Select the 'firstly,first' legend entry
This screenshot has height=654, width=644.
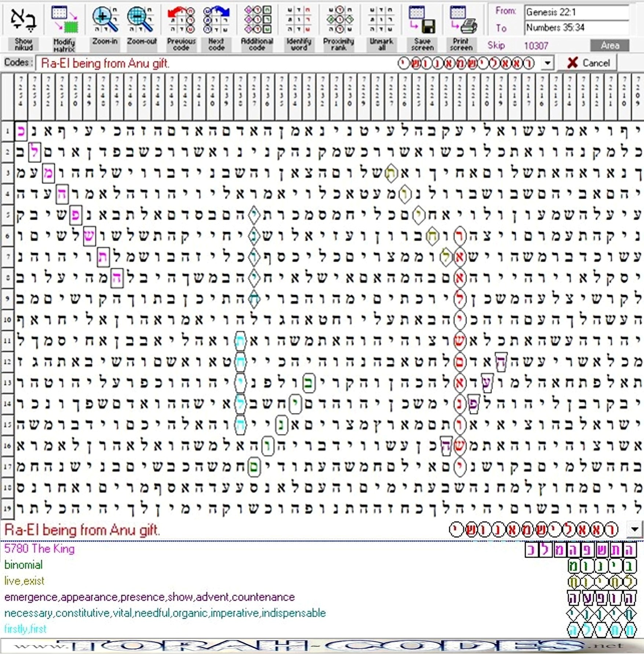click(x=25, y=629)
